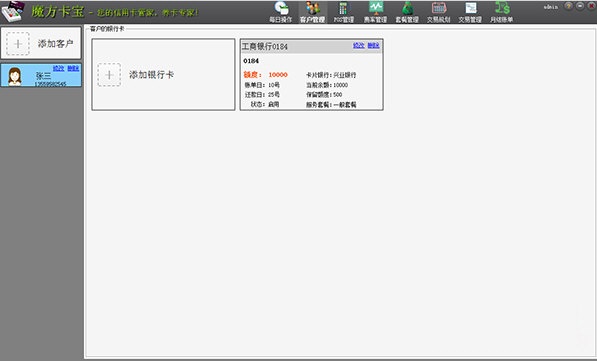Click the 卡片银行 兴业银行 entry

click(331, 75)
